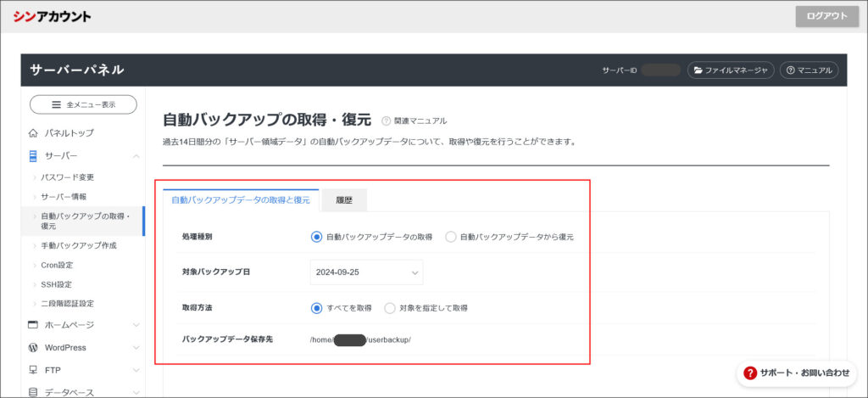Select the 自動バックアップデータから復元 radio button
868x398 pixels.
point(451,237)
